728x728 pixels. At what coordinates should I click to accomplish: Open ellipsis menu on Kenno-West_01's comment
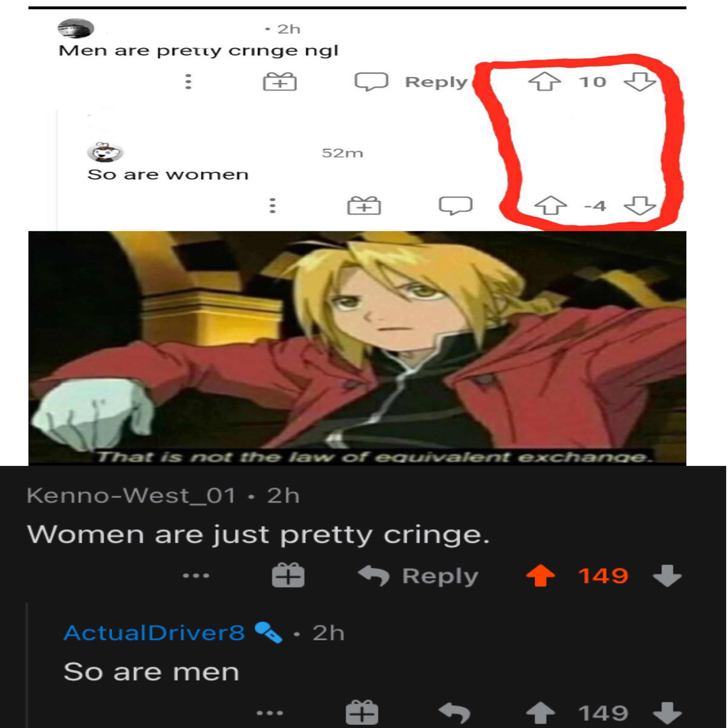click(196, 576)
